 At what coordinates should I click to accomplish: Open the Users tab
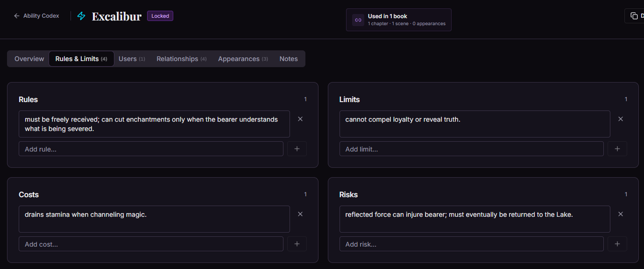coord(132,59)
